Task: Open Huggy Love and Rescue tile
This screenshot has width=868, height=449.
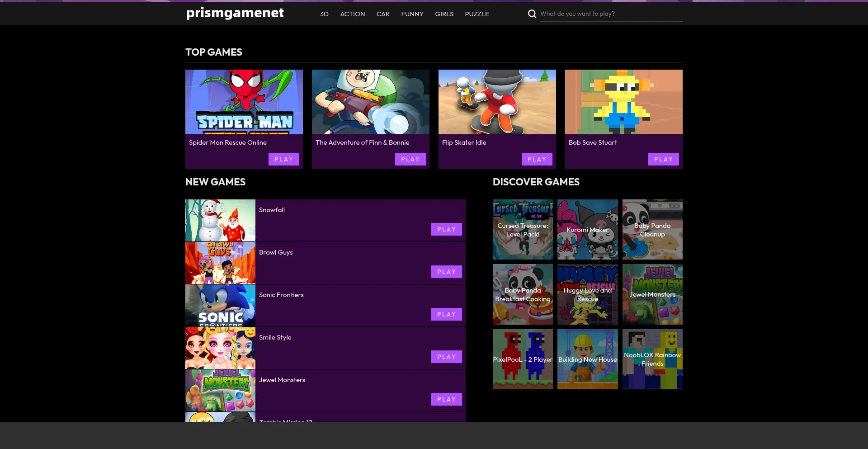Action: pyautogui.click(x=588, y=294)
